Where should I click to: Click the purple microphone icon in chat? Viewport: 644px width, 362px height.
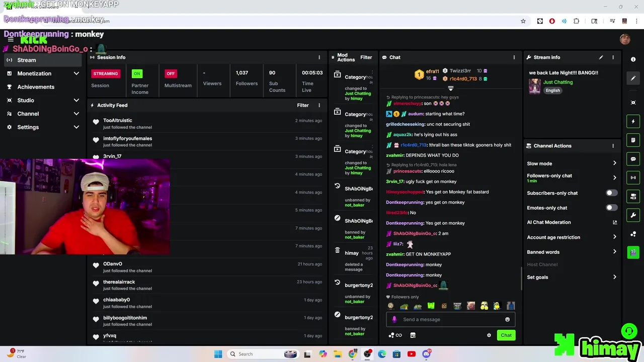pyautogui.click(x=394, y=319)
